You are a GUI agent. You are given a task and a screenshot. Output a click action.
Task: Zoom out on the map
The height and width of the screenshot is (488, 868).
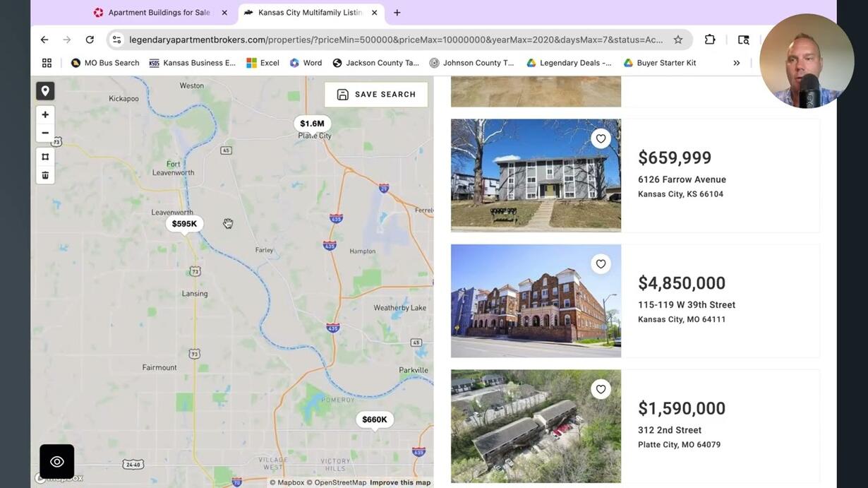pyautogui.click(x=45, y=133)
